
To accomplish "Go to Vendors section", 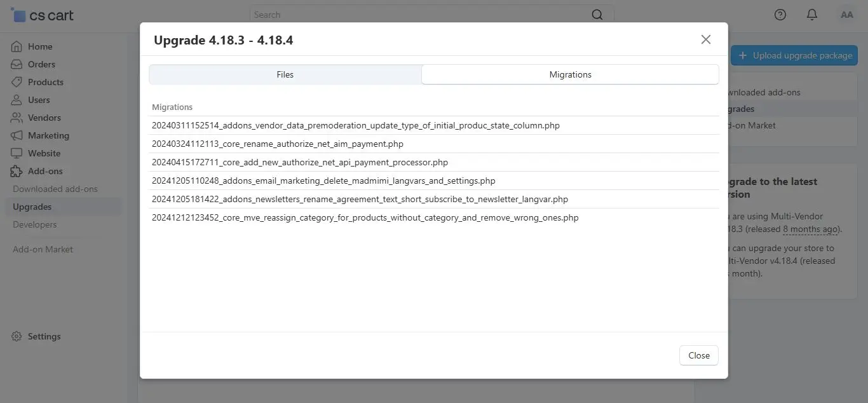I will tap(44, 118).
